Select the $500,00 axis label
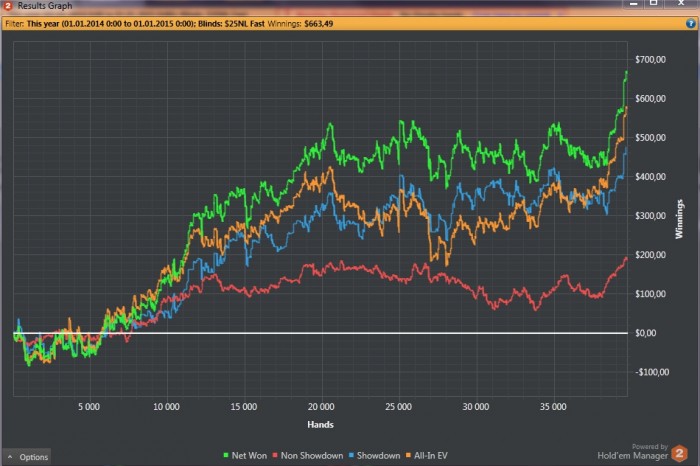Screen dimensions: 700x466 (650, 137)
